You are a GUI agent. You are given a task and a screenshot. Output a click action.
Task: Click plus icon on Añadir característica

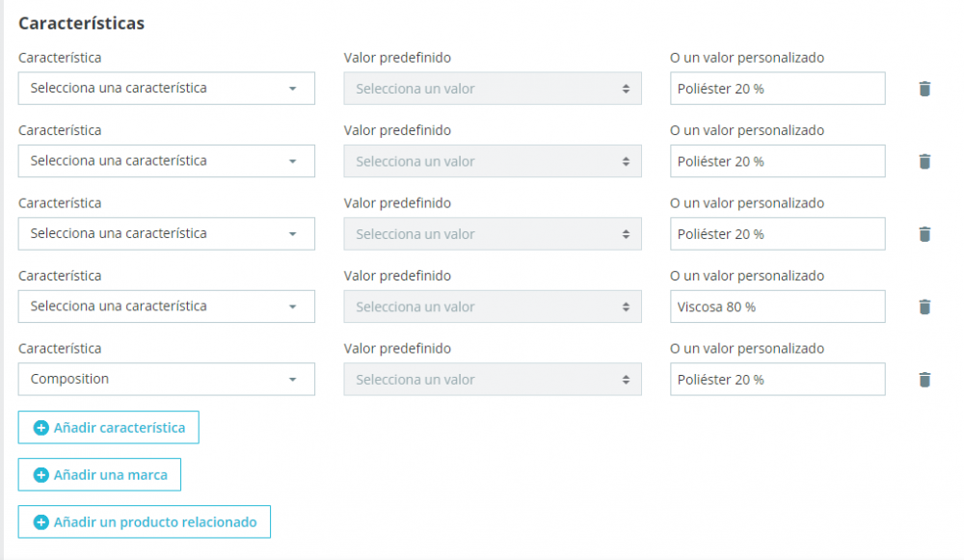[41, 428]
